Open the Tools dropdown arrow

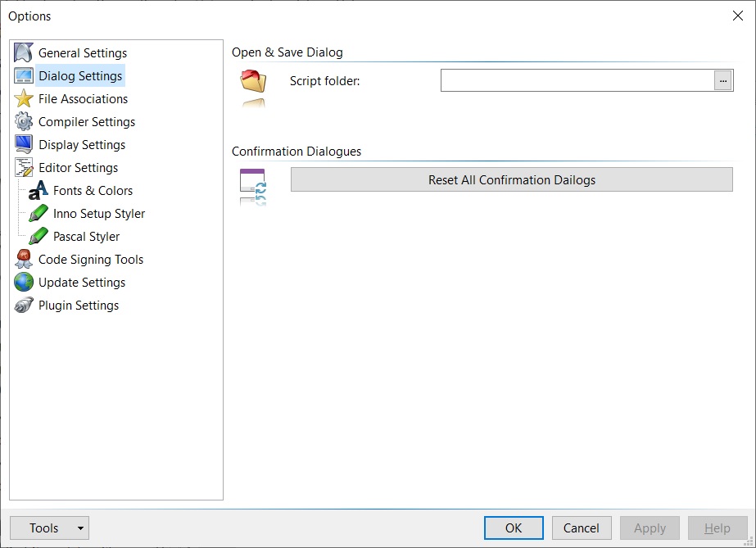pyautogui.click(x=80, y=528)
